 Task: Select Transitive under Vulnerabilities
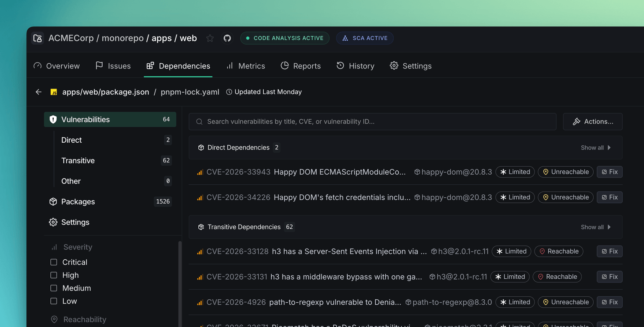[116, 161]
